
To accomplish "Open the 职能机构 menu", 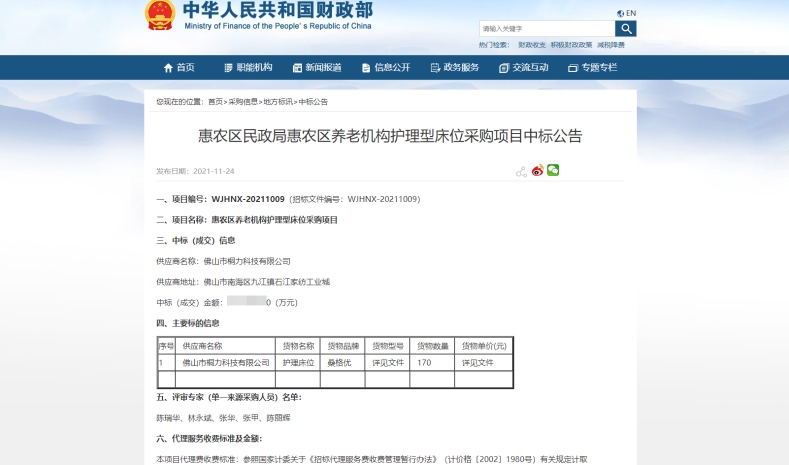I will (247, 68).
